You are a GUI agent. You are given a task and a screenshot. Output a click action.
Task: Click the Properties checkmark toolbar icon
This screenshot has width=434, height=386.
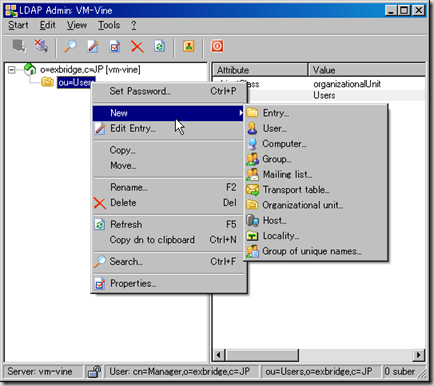[115, 46]
